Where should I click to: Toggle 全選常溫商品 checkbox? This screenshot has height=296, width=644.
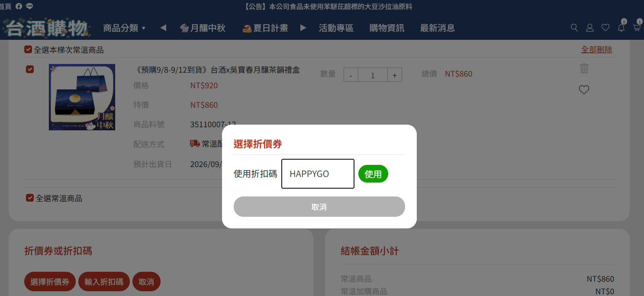pyautogui.click(x=30, y=198)
